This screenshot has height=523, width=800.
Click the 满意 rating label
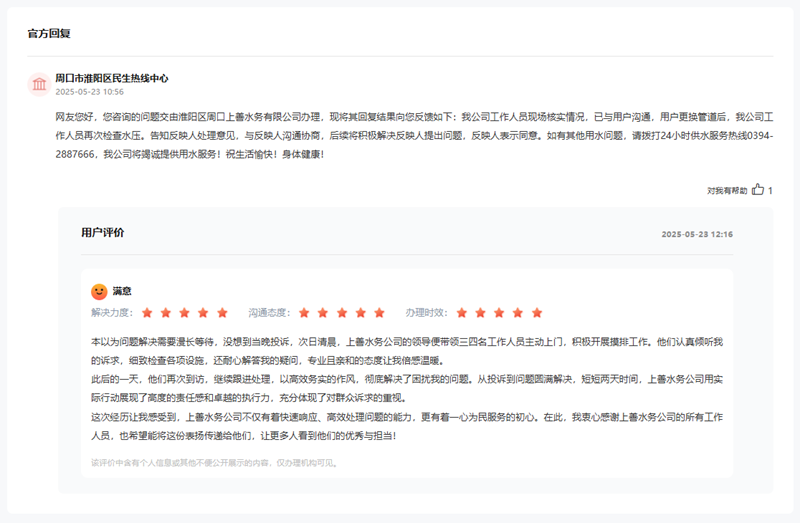coord(122,291)
